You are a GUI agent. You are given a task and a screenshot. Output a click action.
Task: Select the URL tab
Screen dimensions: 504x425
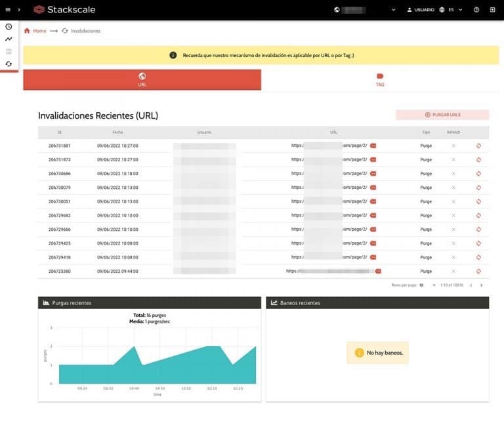click(142, 80)
